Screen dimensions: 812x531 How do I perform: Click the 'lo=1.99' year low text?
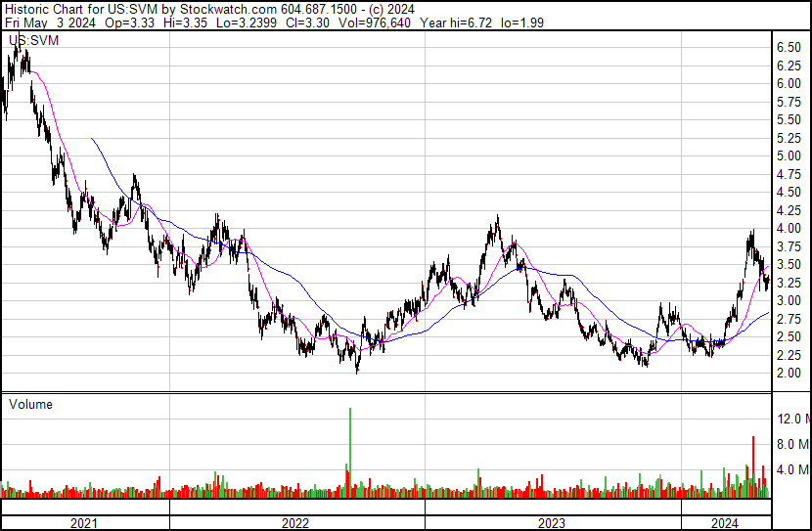(x=522, y=22)
